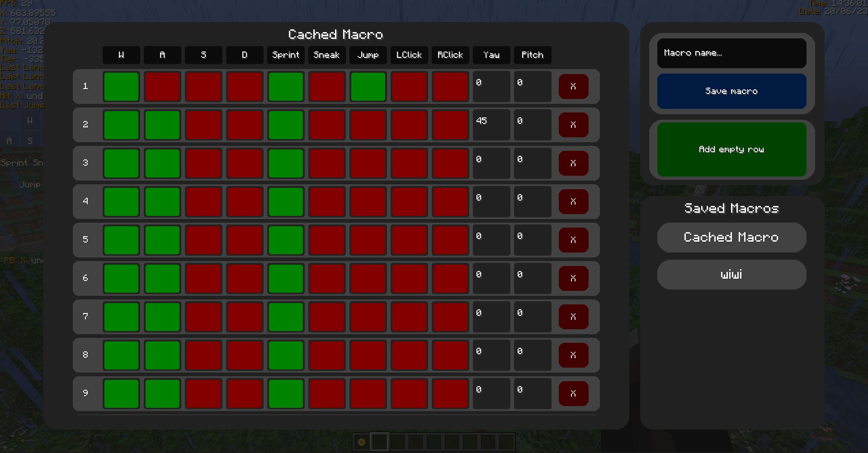Viewport: 868px width, 453px height.
Task: Click the Save macro button
Action: click(x=731, y=91)
